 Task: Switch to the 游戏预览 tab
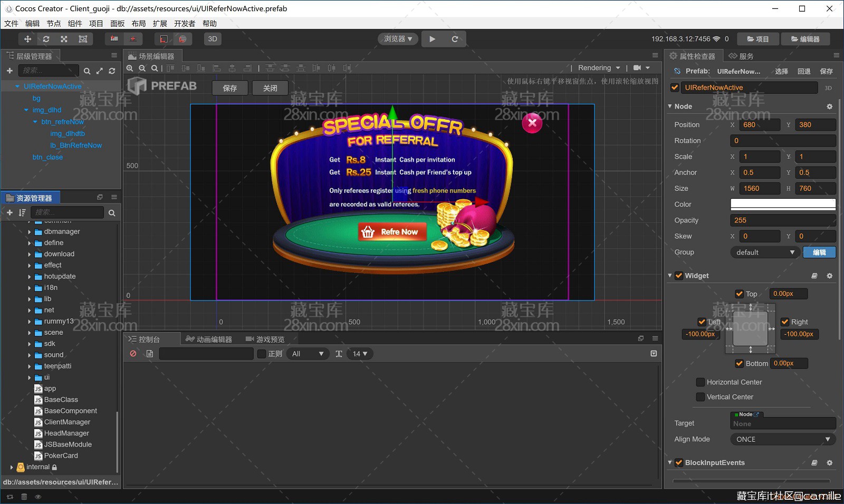(x=265, y=340)
